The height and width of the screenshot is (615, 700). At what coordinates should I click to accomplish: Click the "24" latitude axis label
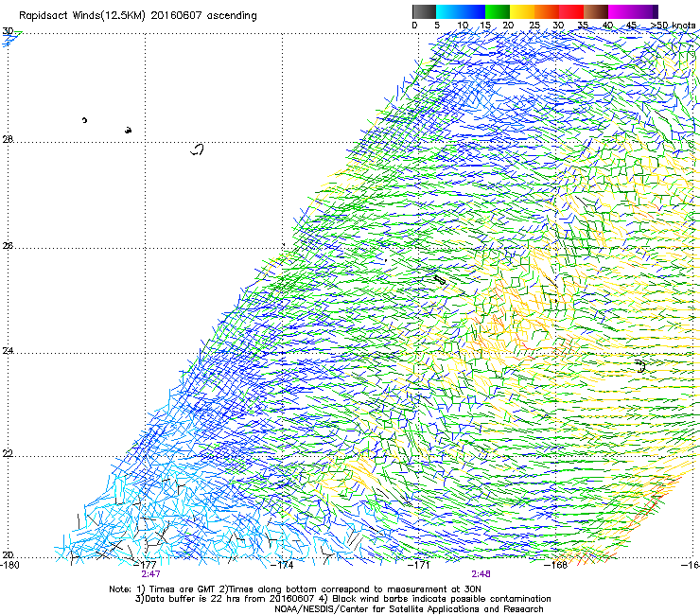8,351
